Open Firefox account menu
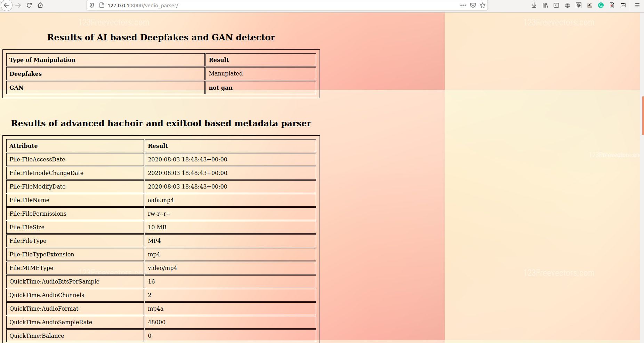Viewport: 644px width, 343px height. pyautogui.click(x=567, y=5)
